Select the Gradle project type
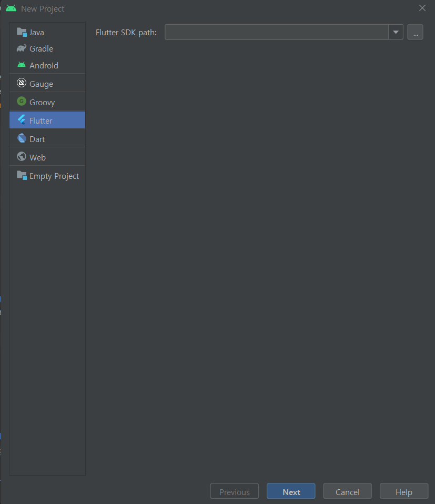Viewport: 435px width, 504px height. [x=47, y=48]
